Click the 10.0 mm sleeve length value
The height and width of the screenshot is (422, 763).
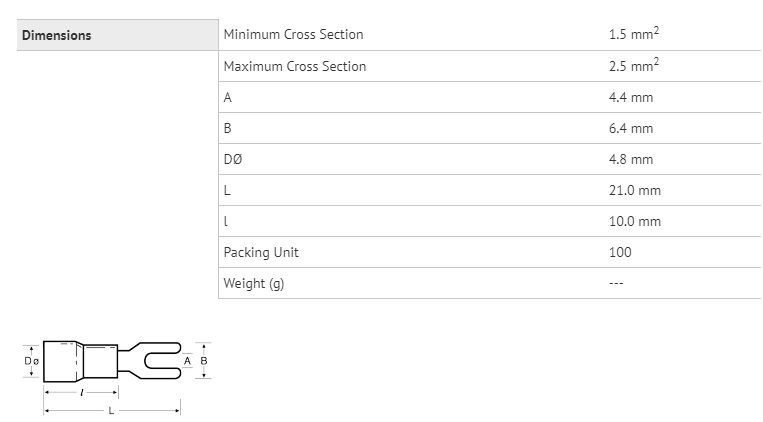pos(635,221)
